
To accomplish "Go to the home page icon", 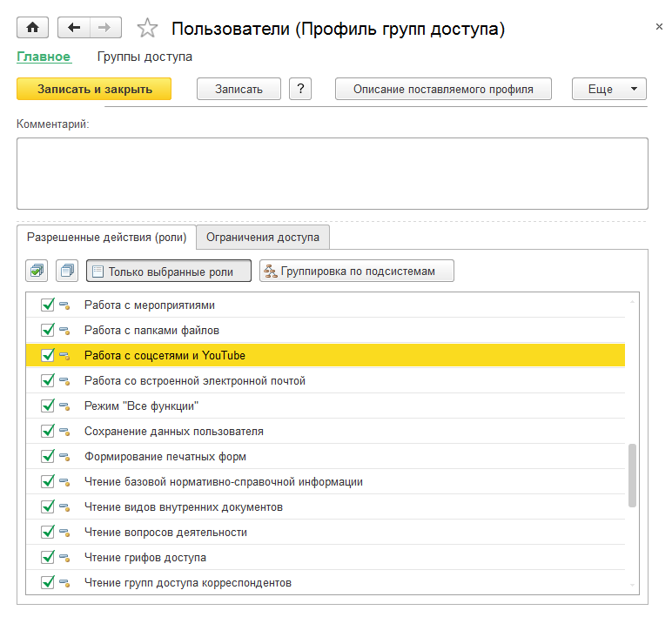I will tap(32, 28).
